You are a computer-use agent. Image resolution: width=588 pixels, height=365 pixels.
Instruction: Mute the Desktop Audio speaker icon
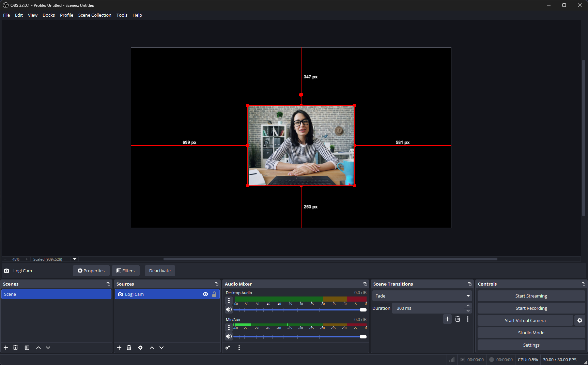229,309
